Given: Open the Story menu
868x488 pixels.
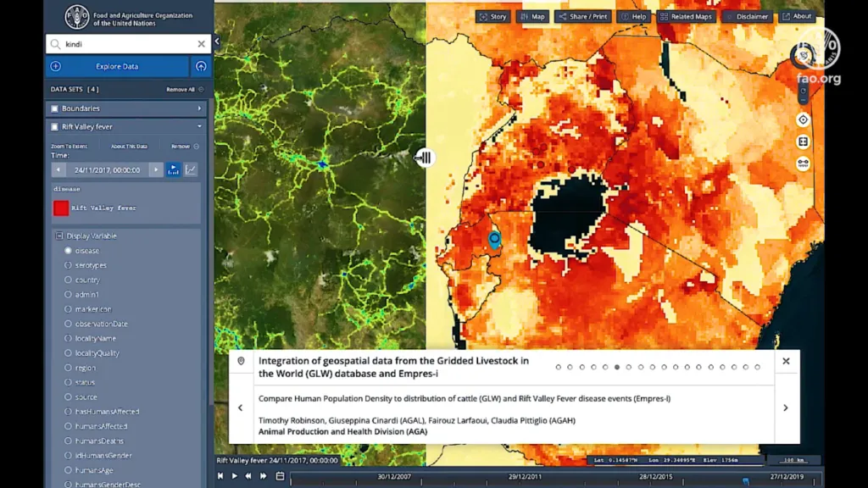Looking at the screenshot, I should (x=492, y=17).
